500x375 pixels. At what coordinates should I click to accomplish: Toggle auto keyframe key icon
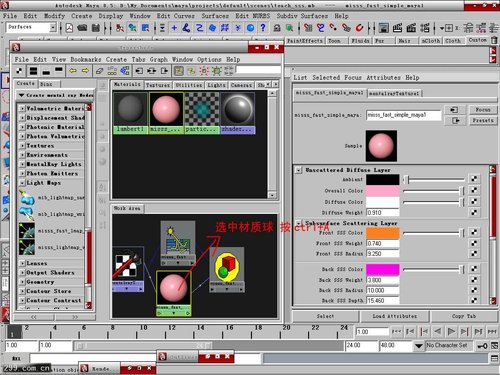pyautogui.click(x=482, y=346)
